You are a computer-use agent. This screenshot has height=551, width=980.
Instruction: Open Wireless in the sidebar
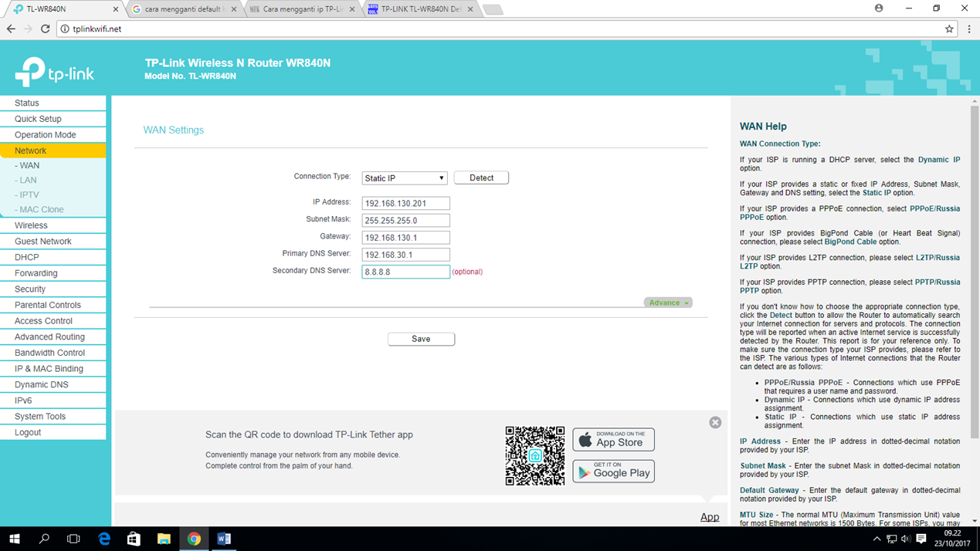(x=53, y=225)
